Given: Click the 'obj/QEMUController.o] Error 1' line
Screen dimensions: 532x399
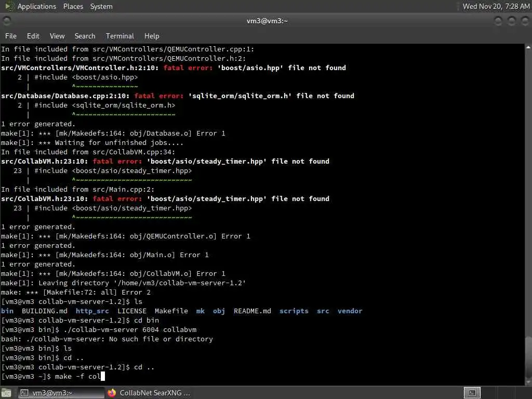Looking at the screenshot, I should (x=126, y=236).
